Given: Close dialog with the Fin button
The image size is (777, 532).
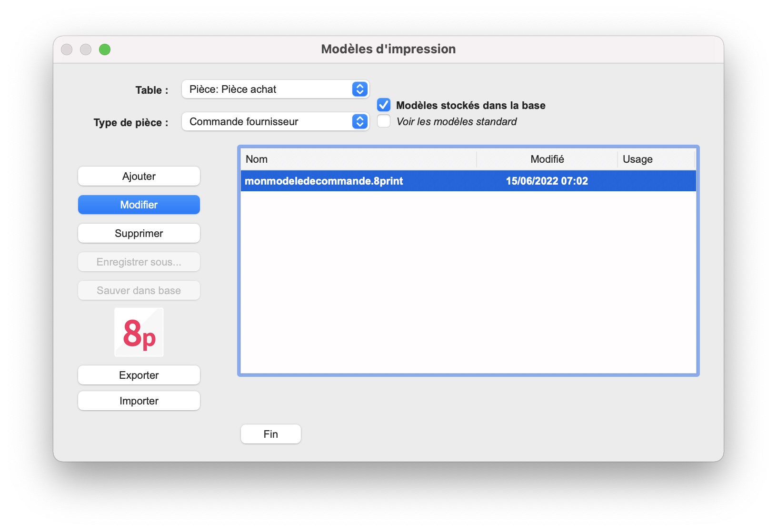Looking at the screenshot, I should pyautogui.click(x=271, y=434).
